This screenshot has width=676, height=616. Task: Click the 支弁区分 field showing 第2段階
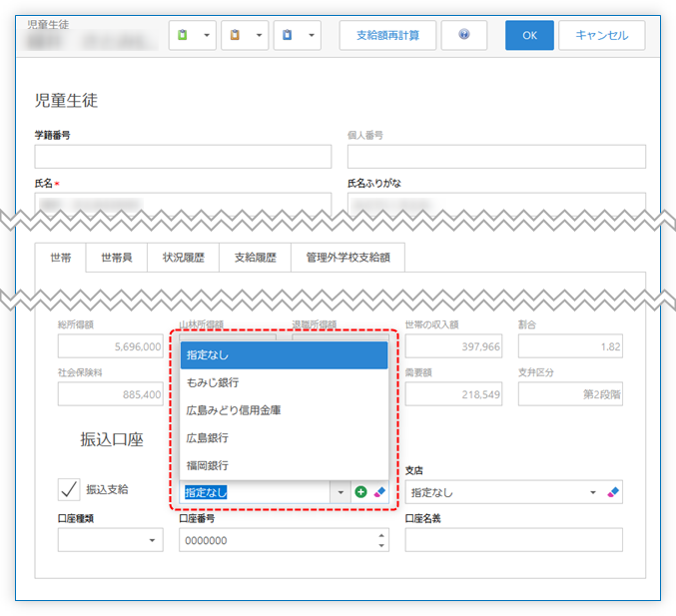coord(570,394)
